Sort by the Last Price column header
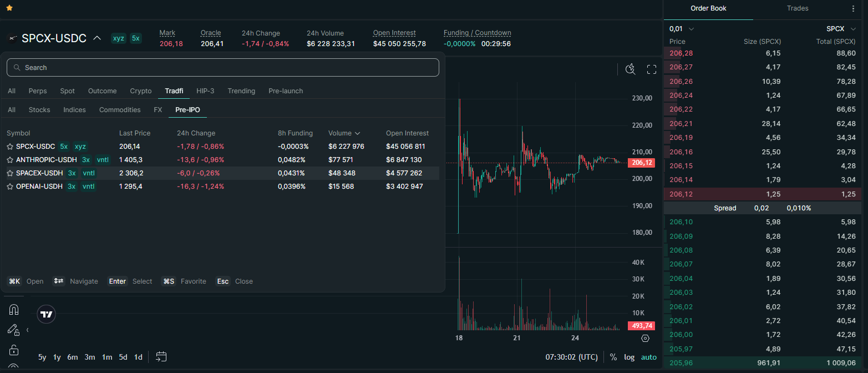 pos(135,133)
